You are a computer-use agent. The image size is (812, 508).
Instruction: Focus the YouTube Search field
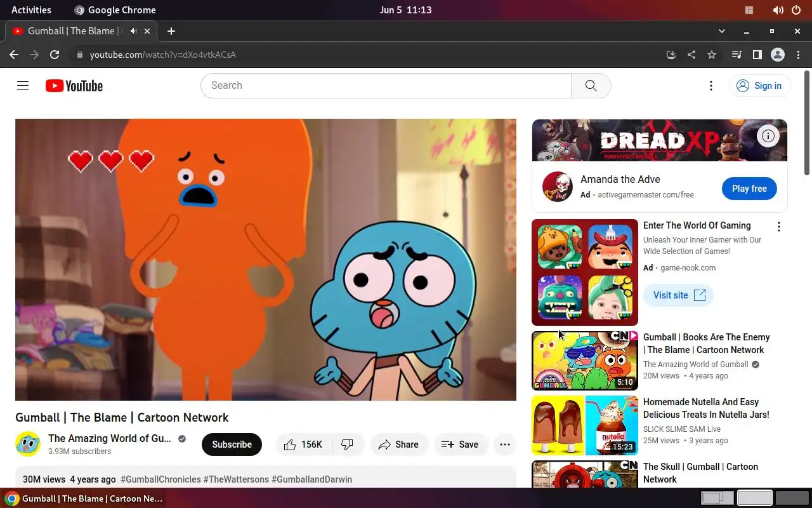[386, 86]
